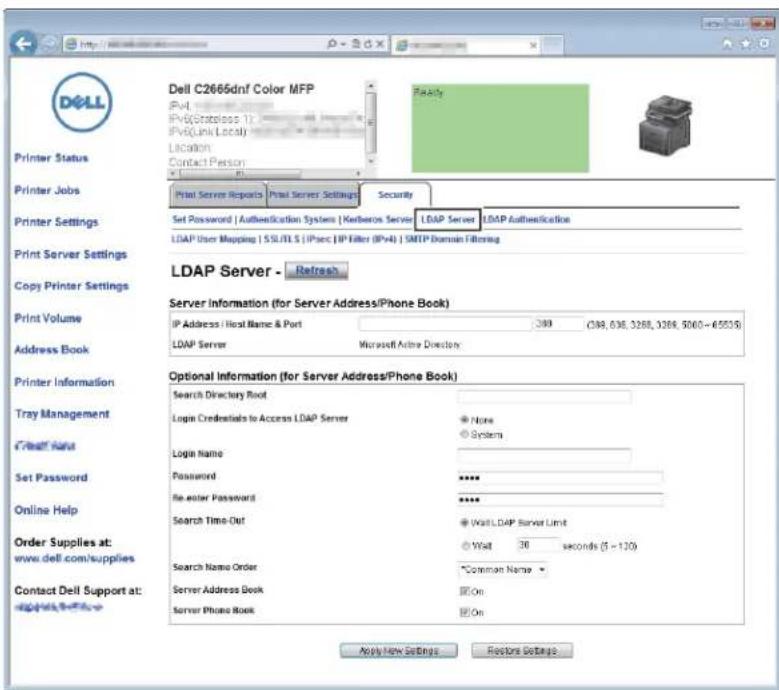This screenshot has height=690, width=779.
Task: Click the Password field
Action: [x=560, y=478]
